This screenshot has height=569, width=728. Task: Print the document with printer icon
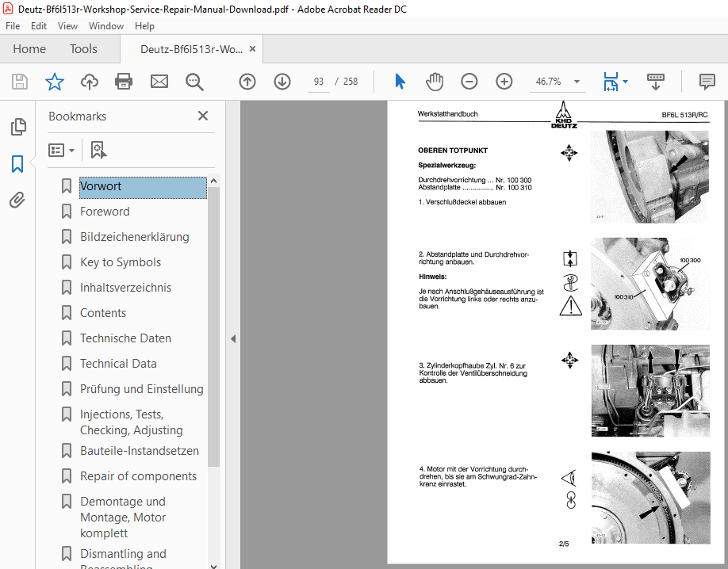(124, 82)
